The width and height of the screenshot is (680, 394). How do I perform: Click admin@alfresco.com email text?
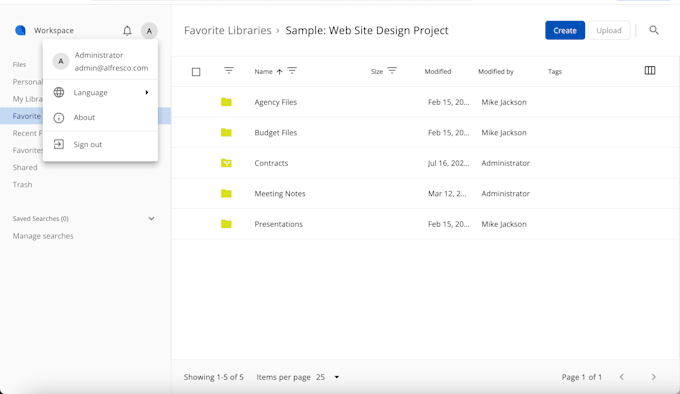point(111,68)
